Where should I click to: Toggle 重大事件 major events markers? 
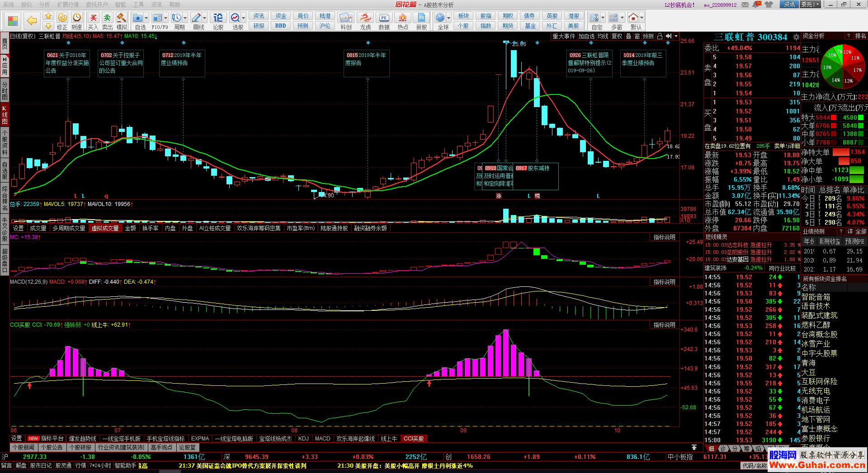tap(564, 36)
